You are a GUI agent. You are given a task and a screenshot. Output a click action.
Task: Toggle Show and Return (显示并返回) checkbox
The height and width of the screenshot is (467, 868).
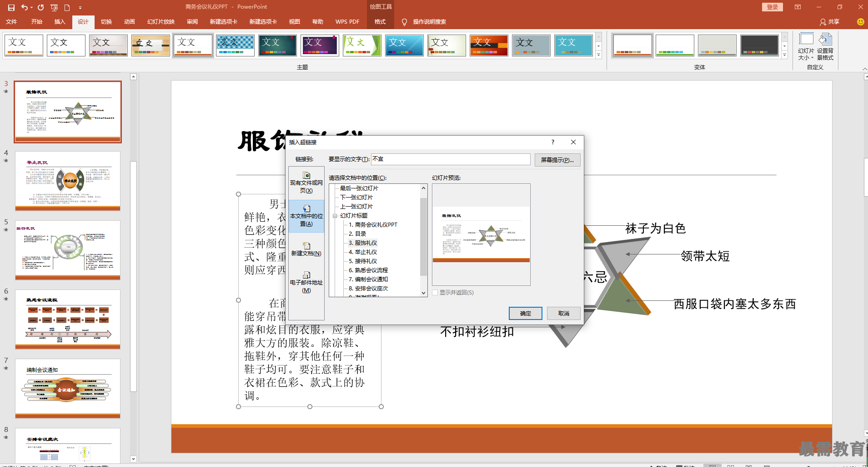coord(435,293)
